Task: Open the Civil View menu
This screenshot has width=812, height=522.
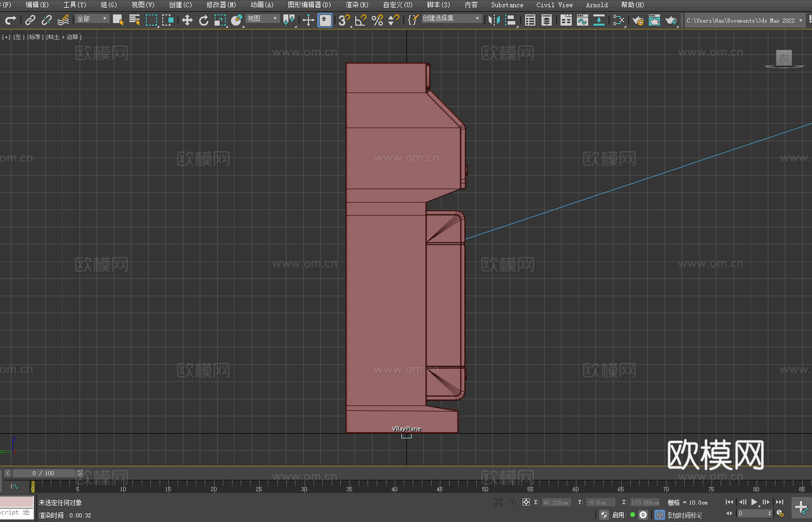Action: tap(554, 5)
